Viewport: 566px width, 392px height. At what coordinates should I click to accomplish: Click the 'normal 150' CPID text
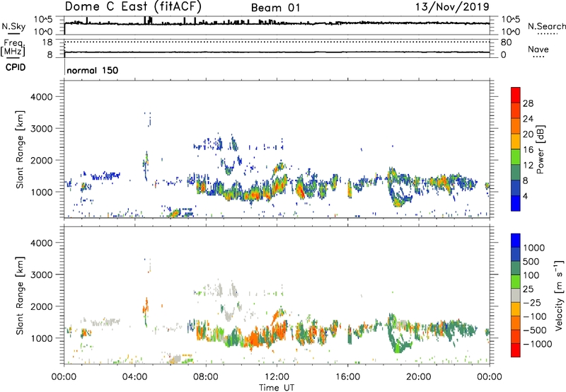coord(93,70)
